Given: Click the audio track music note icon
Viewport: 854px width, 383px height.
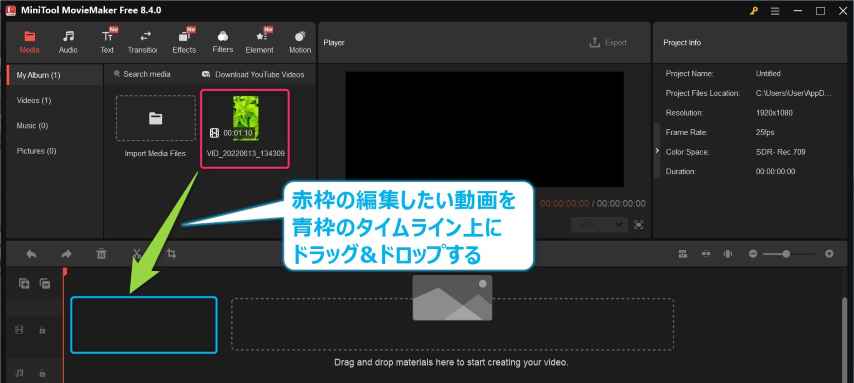Looking at the screenshot, I should pyautogui.click(x=20, y=373).
